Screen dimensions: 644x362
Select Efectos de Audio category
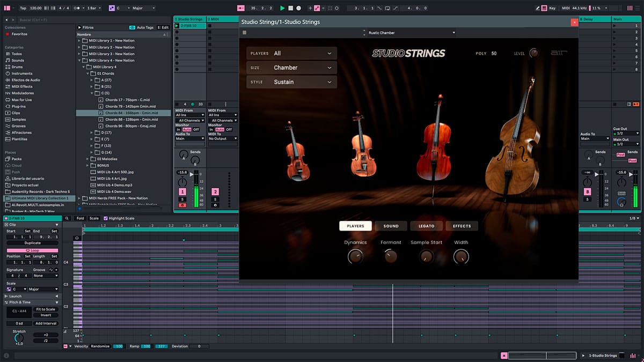click(26, 80)
